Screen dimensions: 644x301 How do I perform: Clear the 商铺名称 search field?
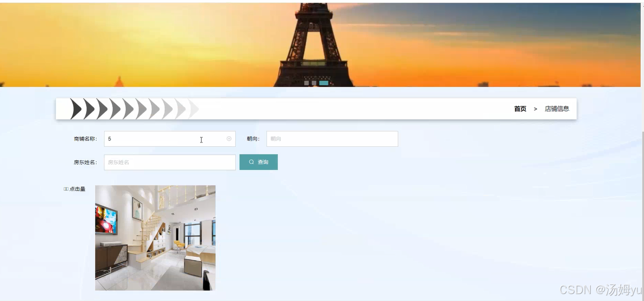[229, 139]
